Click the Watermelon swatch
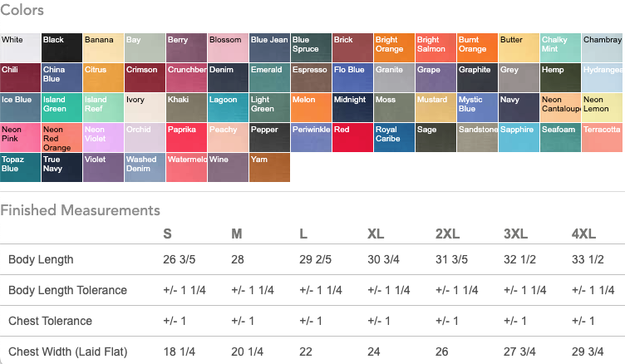625x364 pixels. pos(186,167)
